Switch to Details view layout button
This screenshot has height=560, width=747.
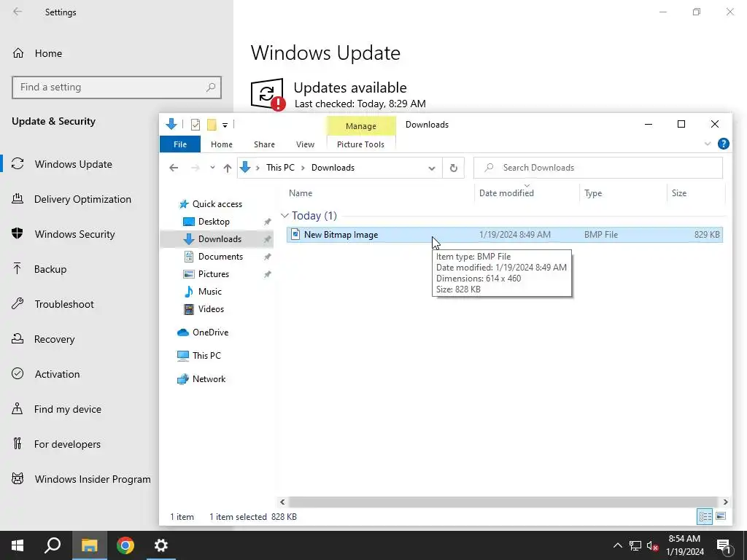tap(705, 516)
